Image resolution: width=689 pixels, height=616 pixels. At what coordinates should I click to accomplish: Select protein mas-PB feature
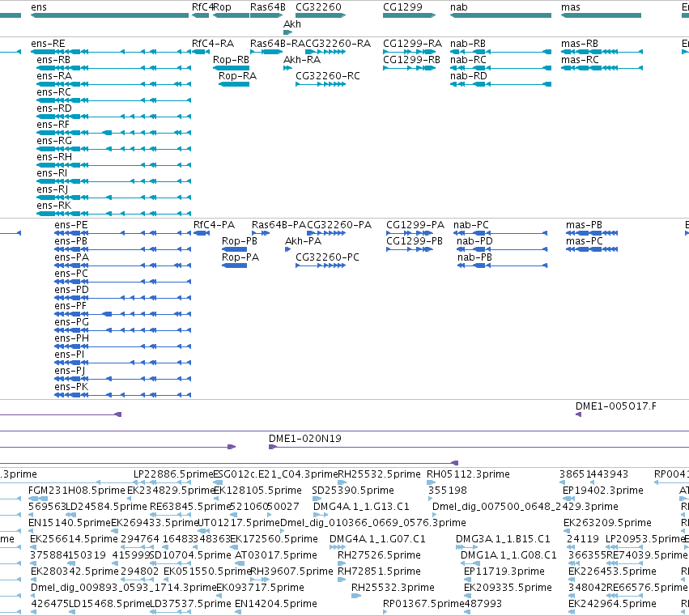[x=592, y=233]
